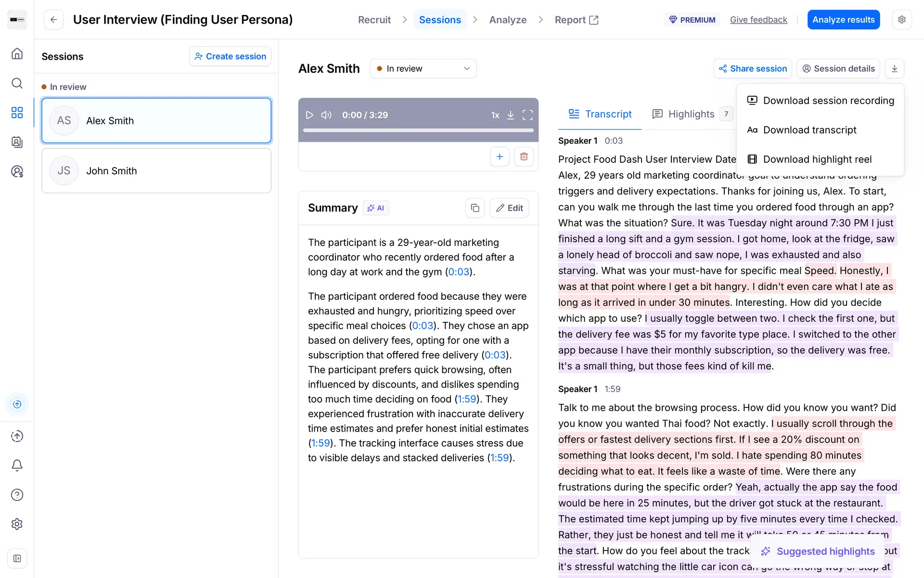Go back using the arrow icon
The width and height of the screenshot is (924, 578).
(54, 20)
